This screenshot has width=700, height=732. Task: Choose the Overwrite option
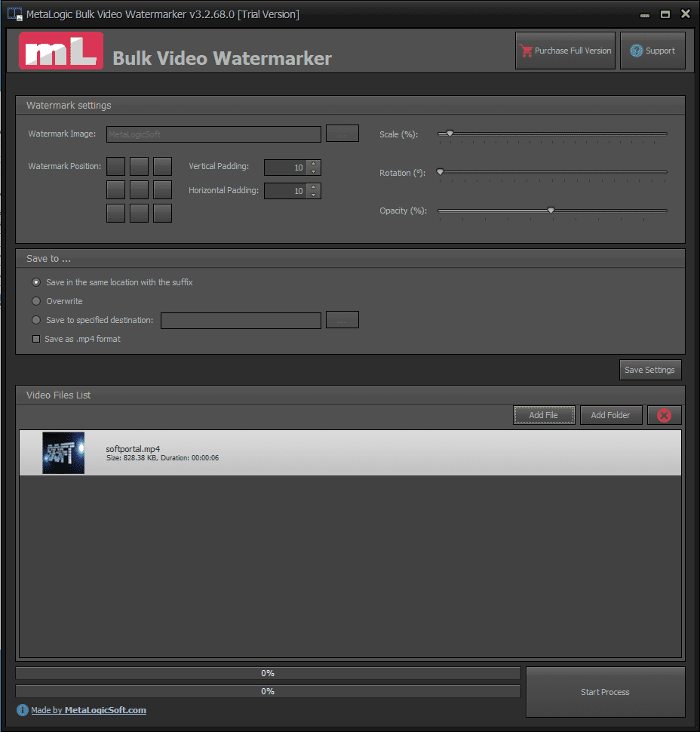coord(36,301)
